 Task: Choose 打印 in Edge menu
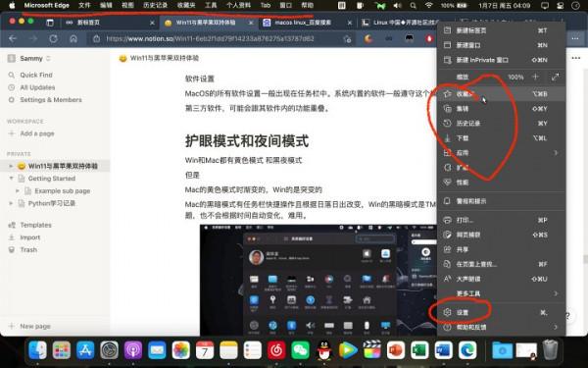[501, 220]
